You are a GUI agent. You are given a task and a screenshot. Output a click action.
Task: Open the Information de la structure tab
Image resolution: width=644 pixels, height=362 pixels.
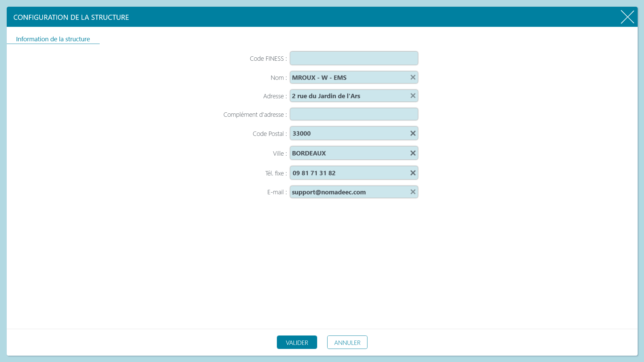tap(53, 39)
